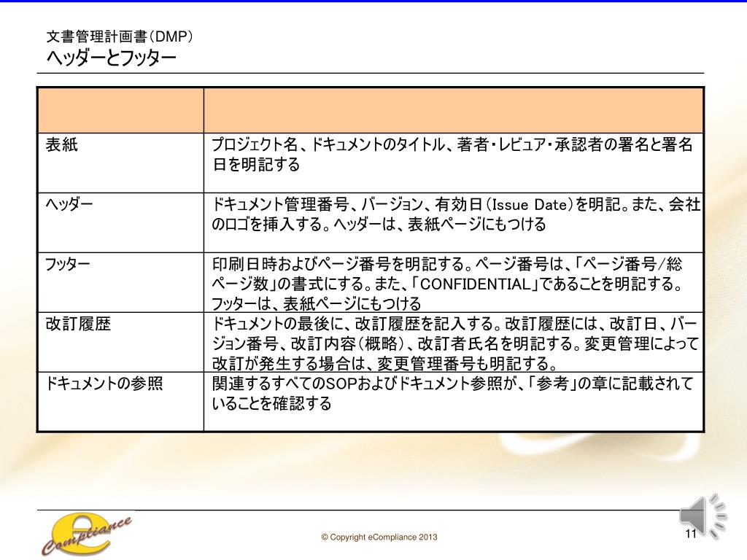Click the ドキュメントの参照 row label cell
Image resolution: width=747 pixels, height=560 pixels.
point(120,402)
